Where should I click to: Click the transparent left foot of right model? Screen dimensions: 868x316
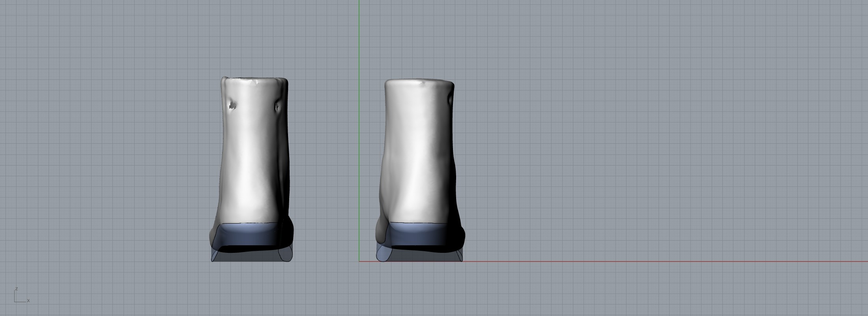click(382, 254)
